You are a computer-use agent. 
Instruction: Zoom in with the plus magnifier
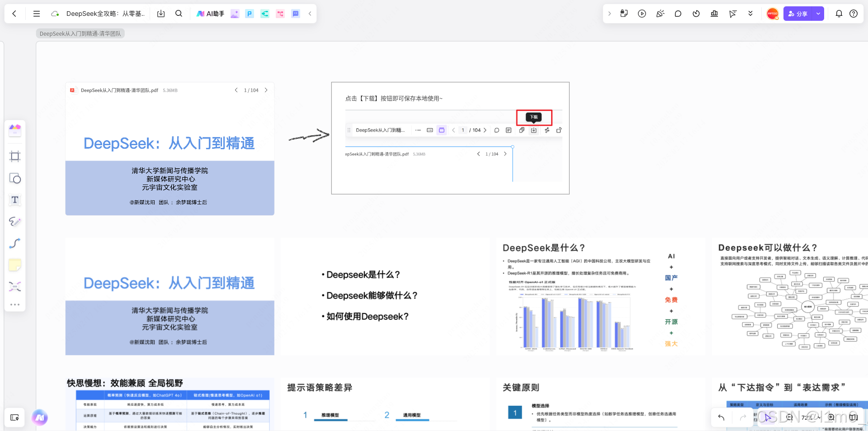click(831, 417)
